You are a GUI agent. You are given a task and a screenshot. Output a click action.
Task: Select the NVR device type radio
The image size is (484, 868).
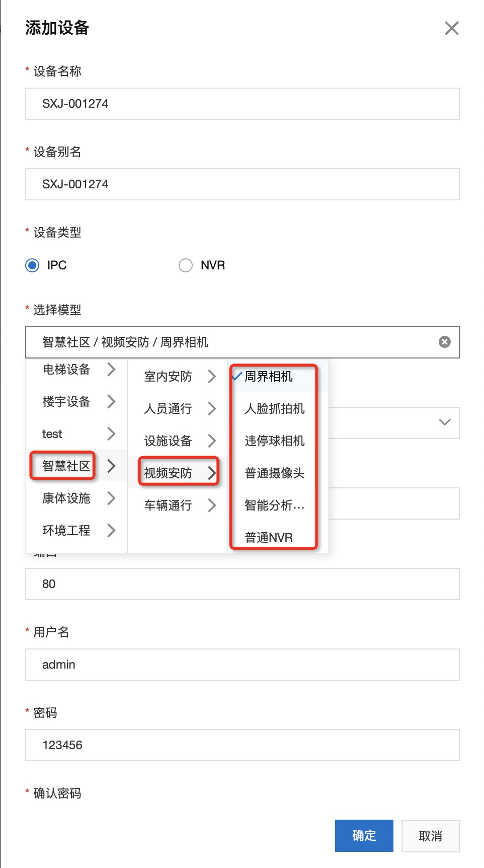[x=186, y=265]
